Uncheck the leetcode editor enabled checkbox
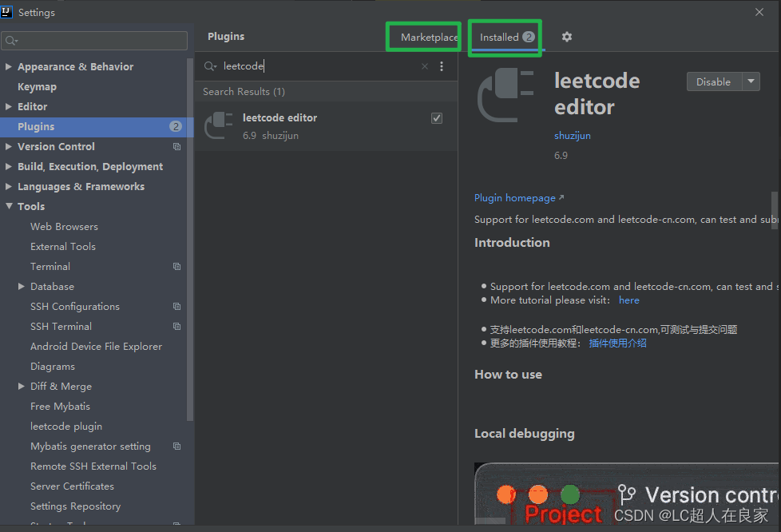 tap(437, 118)
